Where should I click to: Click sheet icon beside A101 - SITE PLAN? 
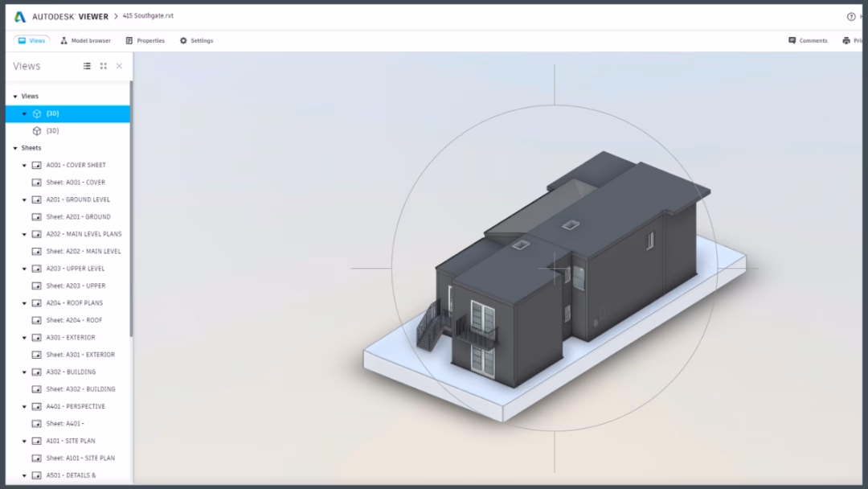point(36,441)
